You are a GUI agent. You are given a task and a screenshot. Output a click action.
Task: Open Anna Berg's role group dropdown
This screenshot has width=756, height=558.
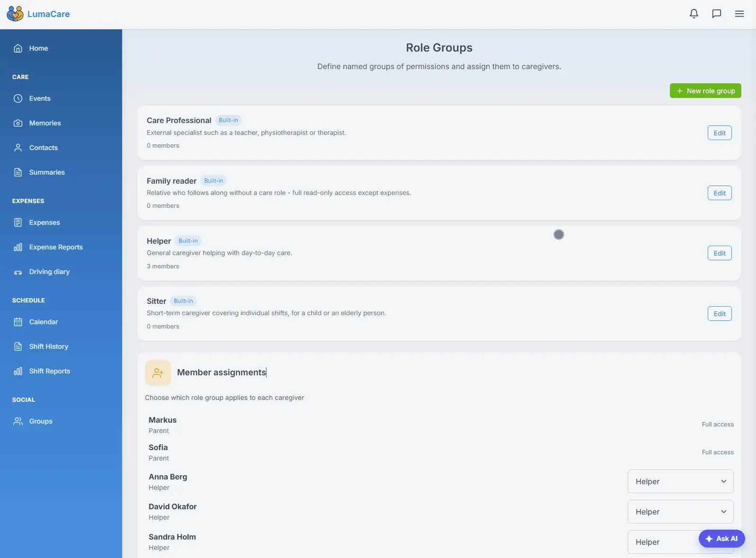680,481
